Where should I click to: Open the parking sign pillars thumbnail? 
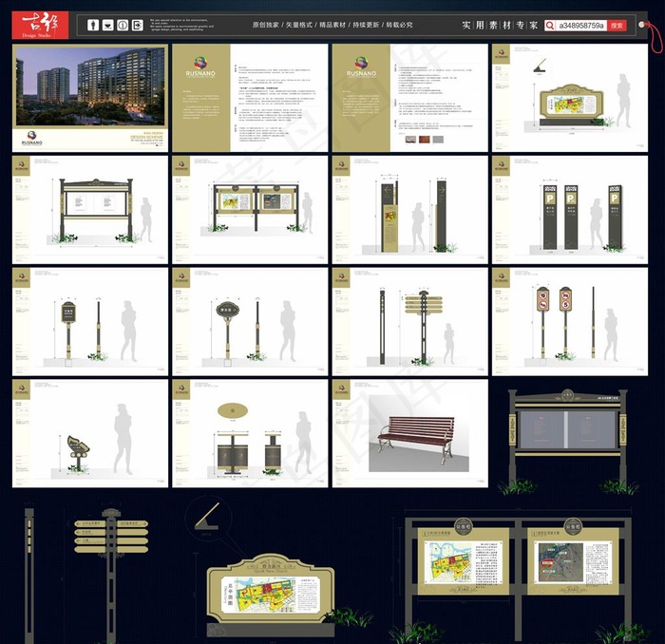570,210
